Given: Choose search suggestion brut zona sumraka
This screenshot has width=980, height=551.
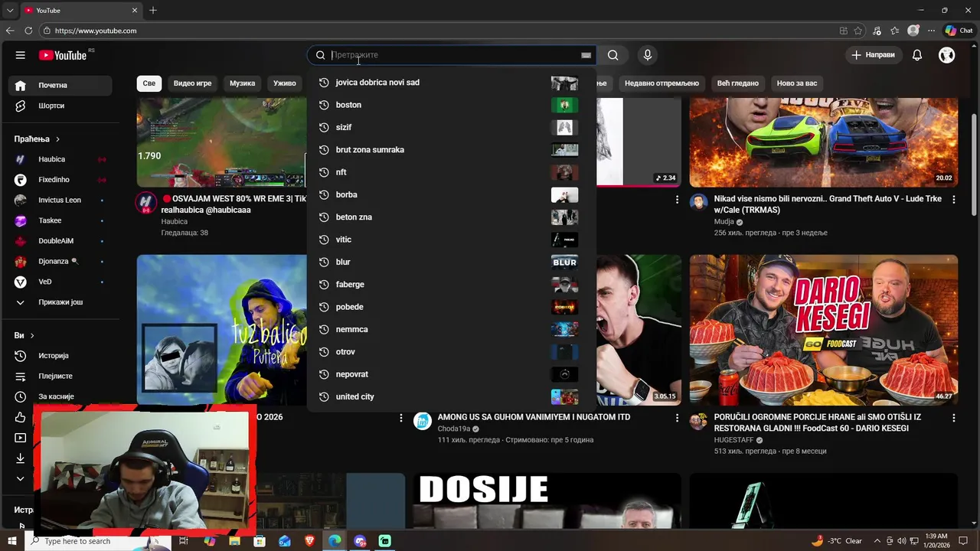Looking at the screenshot, I should (451, 150).
